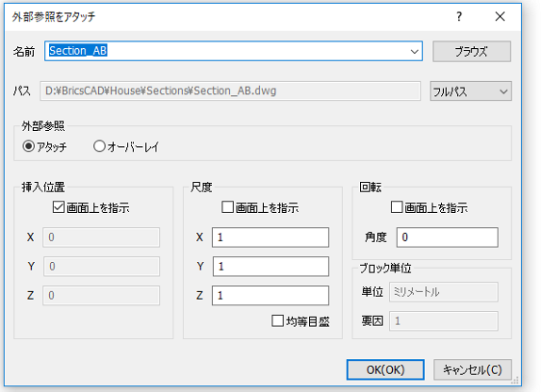
Task: Click the 尺度 Z input field
Action: coord(270,295)
